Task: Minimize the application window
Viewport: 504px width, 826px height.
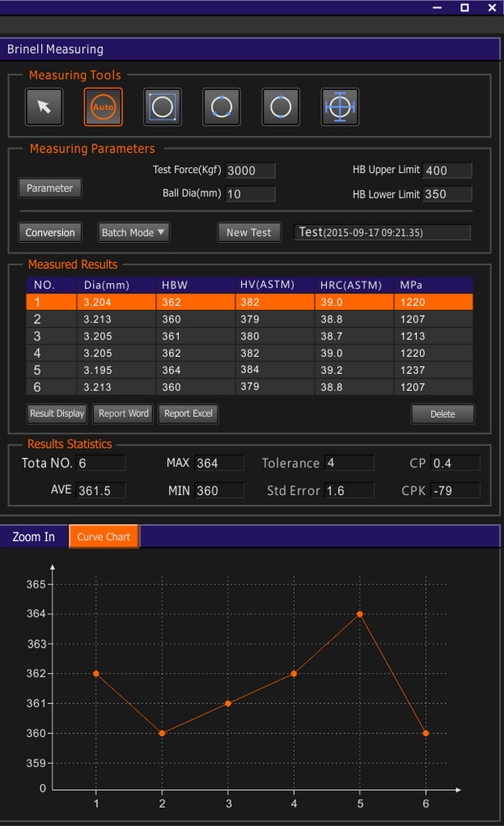Action: tap(437, 8)
